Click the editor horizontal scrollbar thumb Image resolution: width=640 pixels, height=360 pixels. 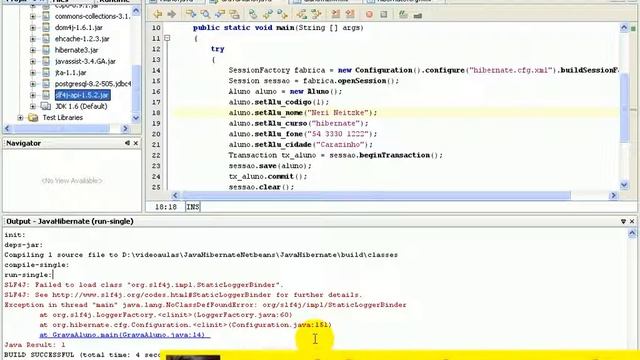(376, 196)
